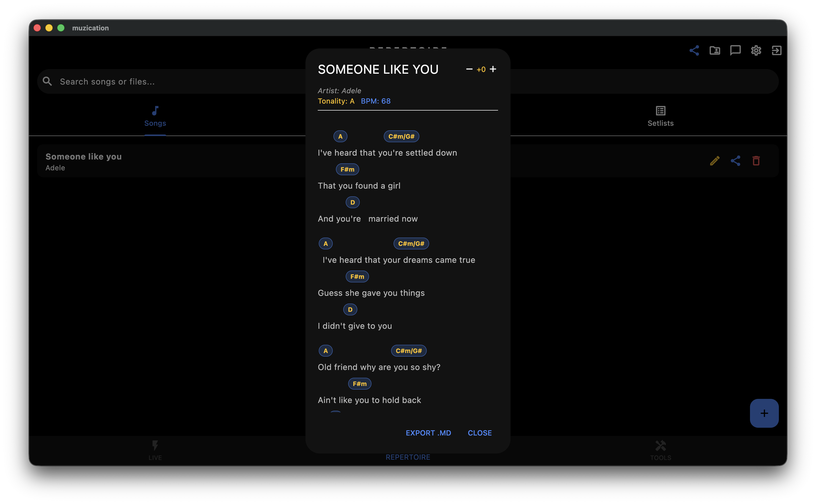Click the Tonality: A label
The width and height of the screenshot is (816, 504).
click(336, 101)
